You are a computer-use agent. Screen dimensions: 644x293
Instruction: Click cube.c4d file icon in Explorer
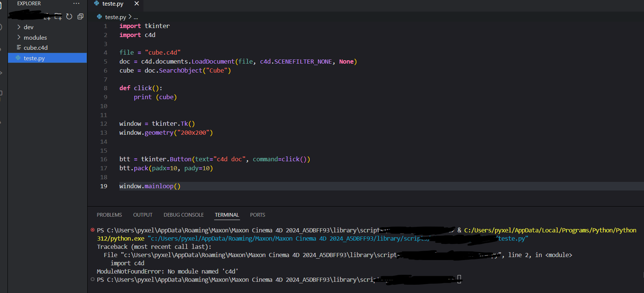pyautogui.click(x=19, y=48)
